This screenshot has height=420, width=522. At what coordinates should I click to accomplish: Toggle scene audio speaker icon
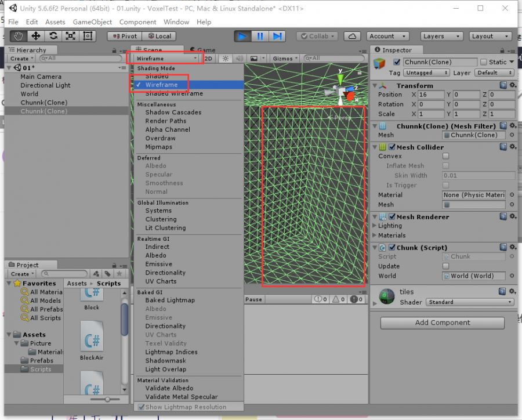point(239,58)
